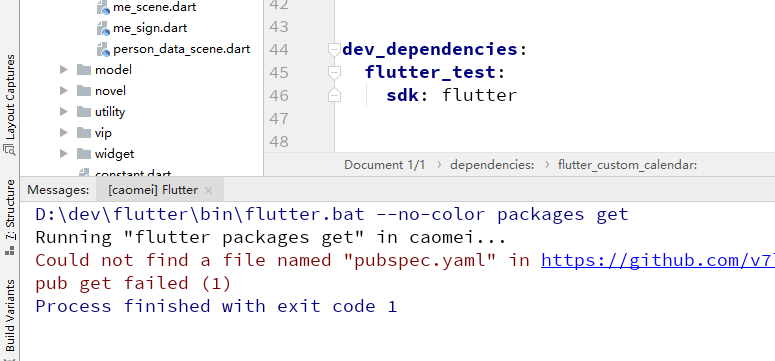
Task: Expand the novel folder arrow
Action: pyautogui.click(x=63, y=90)
